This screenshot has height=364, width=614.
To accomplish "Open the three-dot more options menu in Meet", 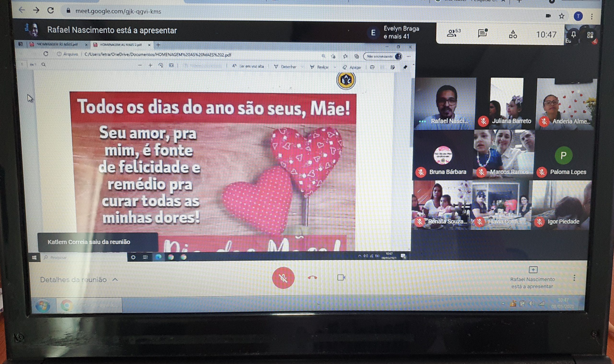I will [574, 278].
